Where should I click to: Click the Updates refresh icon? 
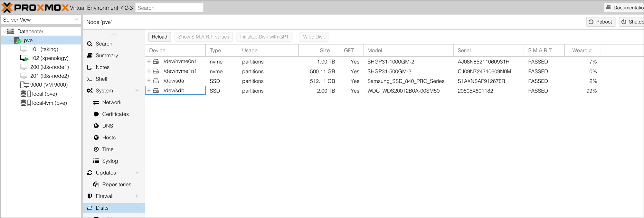[90, 173]
